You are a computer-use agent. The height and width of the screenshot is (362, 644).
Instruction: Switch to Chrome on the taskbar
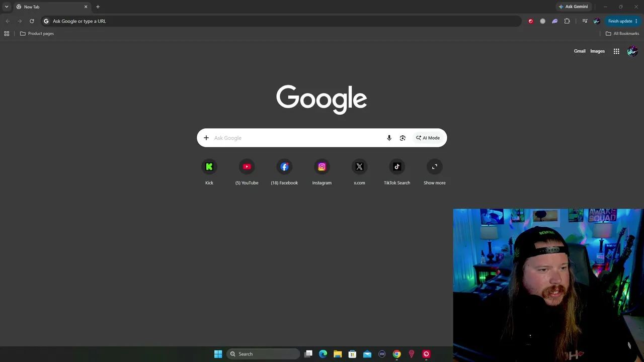coord(397,354)
